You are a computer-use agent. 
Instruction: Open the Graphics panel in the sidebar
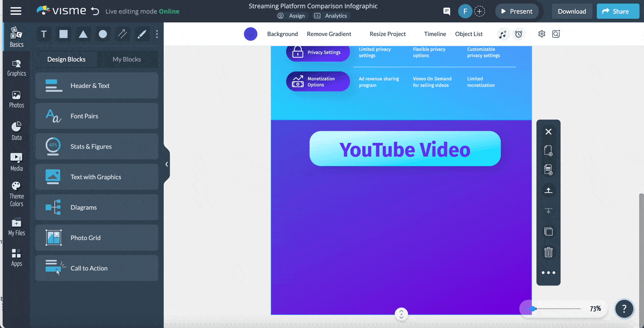pyautogui.click(x=16, y=67)
